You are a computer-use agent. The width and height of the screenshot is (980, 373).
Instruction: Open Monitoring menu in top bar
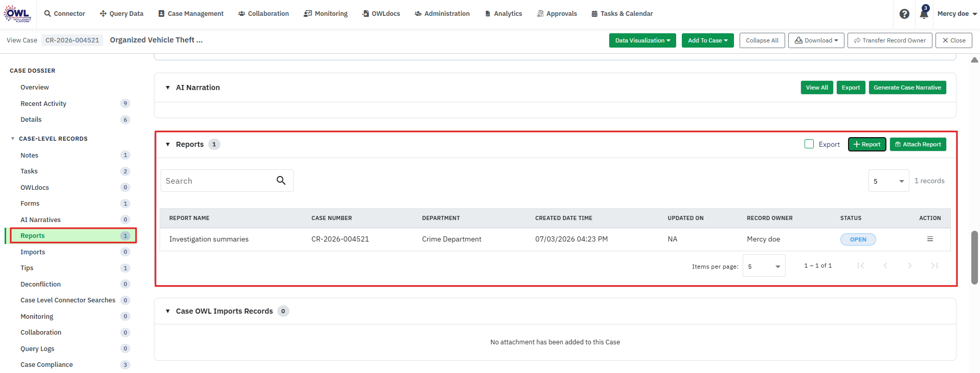coord(325,14)
